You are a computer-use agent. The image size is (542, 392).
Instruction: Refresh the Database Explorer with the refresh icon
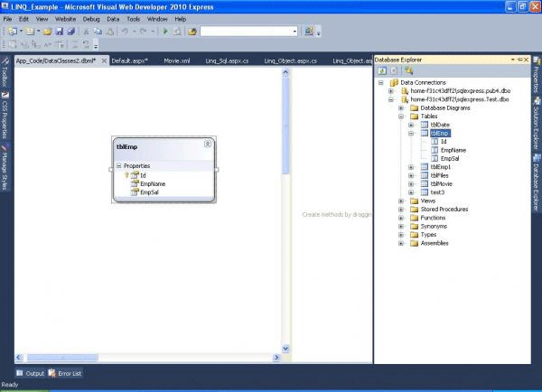click(382, 70)
